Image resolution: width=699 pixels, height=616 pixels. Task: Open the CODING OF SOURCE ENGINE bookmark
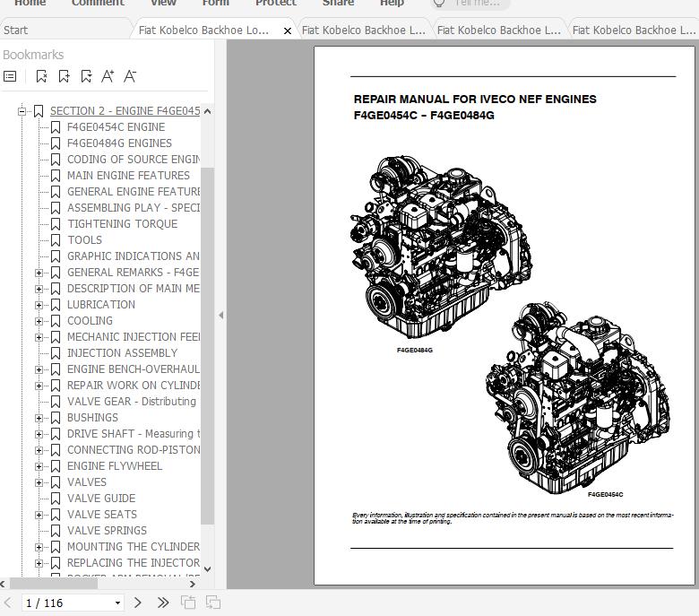[x=134, y=160]
